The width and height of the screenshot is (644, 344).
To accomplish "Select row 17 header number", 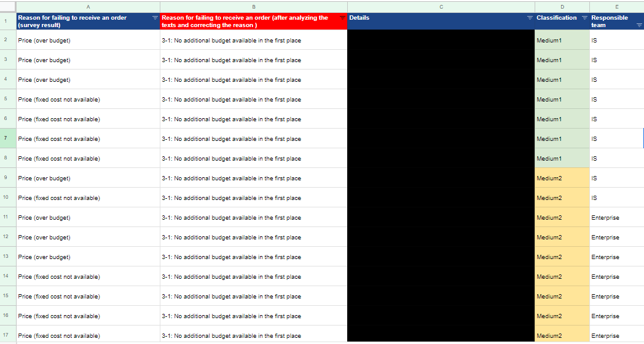I will pos(8,335).
